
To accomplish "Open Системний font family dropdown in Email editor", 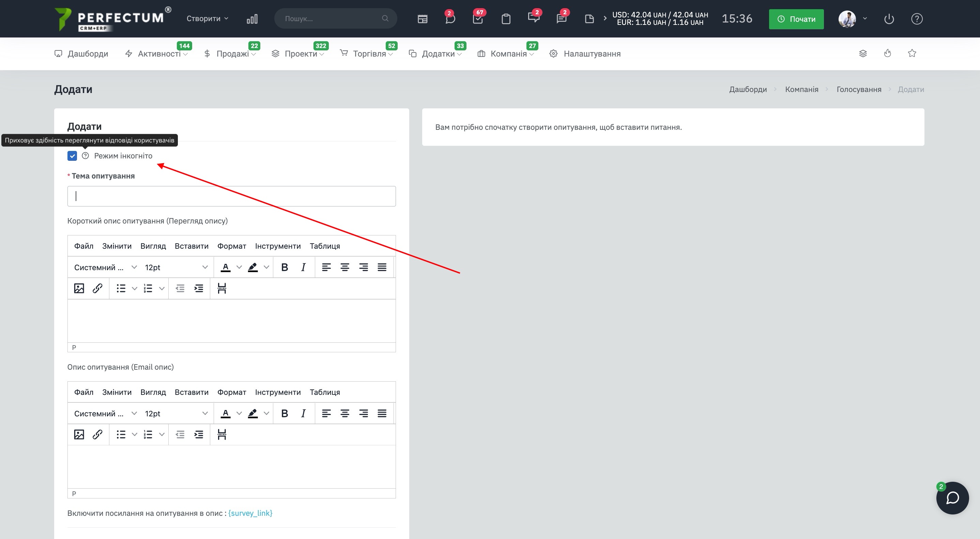I will point(105,414).
